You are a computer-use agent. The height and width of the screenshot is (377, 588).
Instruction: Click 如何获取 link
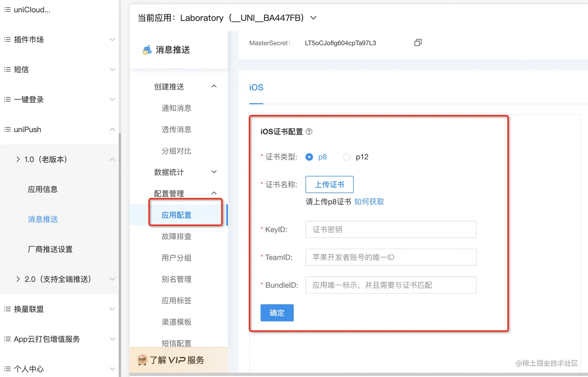(x=369, y=202)
